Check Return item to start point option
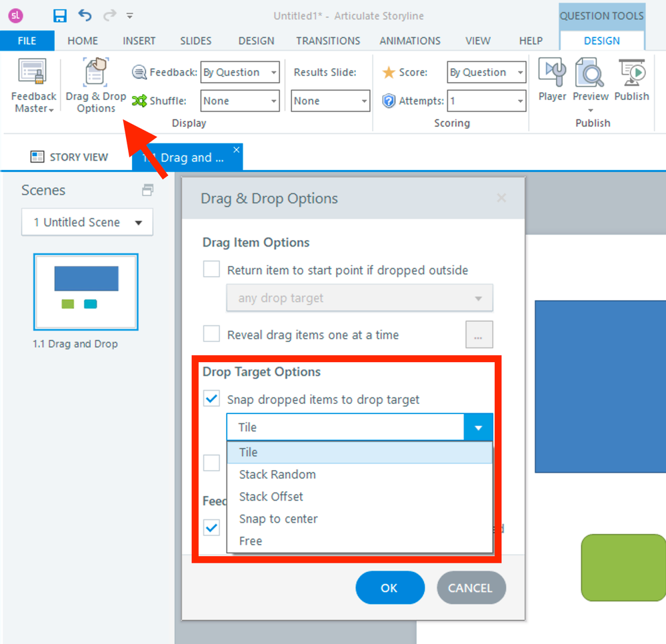666x644 pixels. [211, 269]
